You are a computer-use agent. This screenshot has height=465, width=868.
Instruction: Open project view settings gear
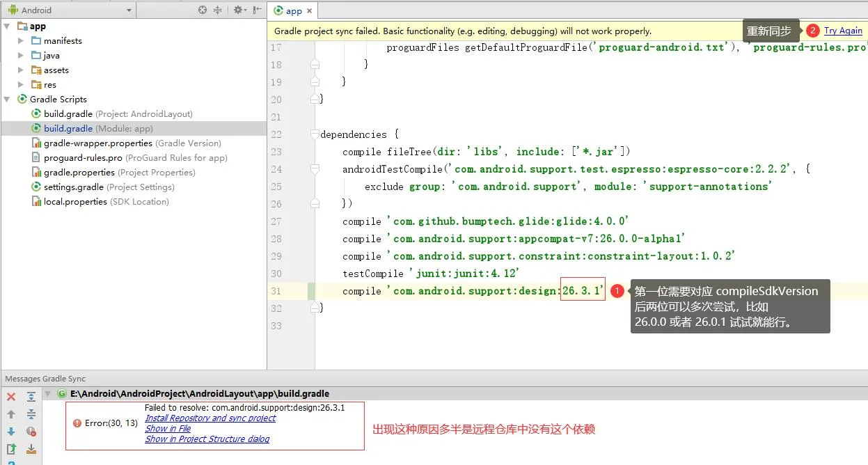pyautogui.click(x=239, y=10)
